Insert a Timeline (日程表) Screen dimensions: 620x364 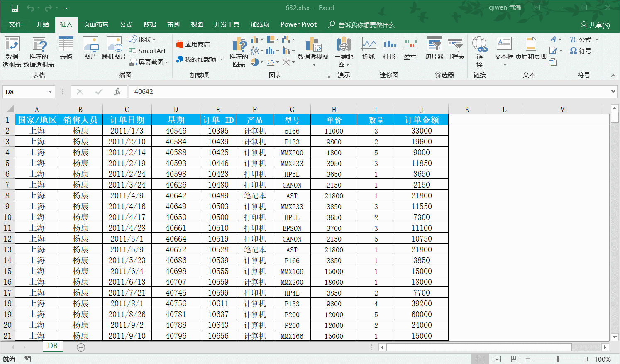click(455, 49)
